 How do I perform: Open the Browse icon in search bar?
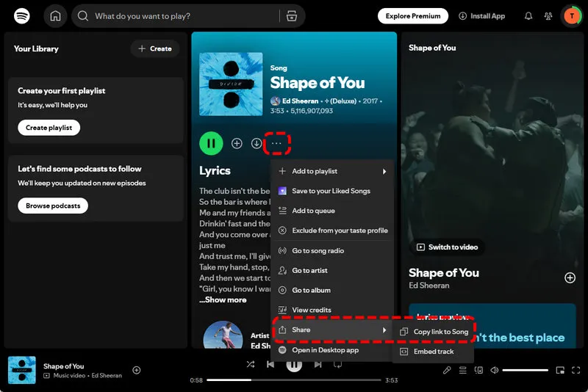292,16
